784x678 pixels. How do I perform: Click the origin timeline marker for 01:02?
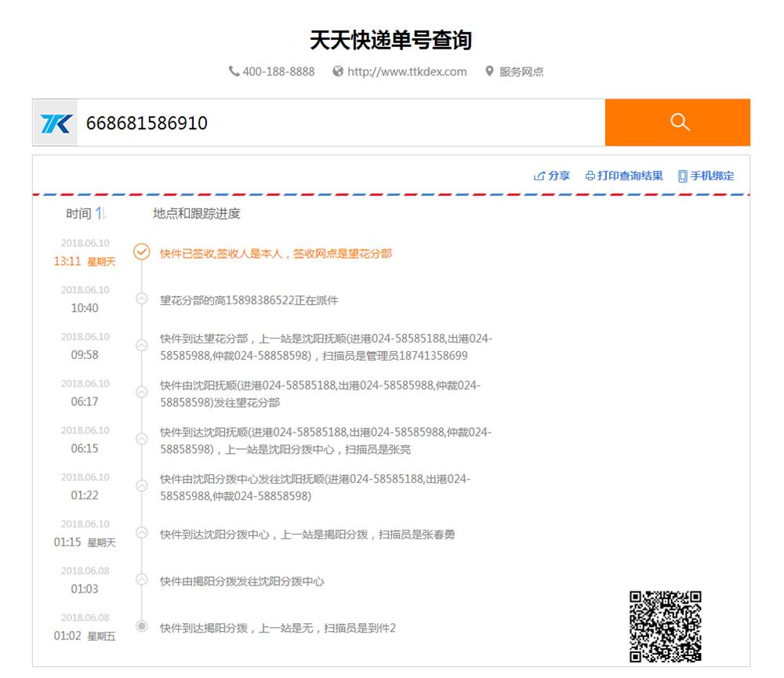tap(142, 626)
